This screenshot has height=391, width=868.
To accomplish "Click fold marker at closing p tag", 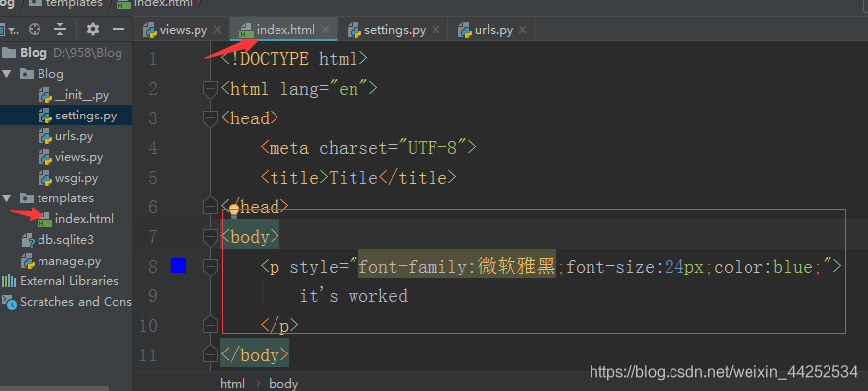I will [x=210, y=324].
